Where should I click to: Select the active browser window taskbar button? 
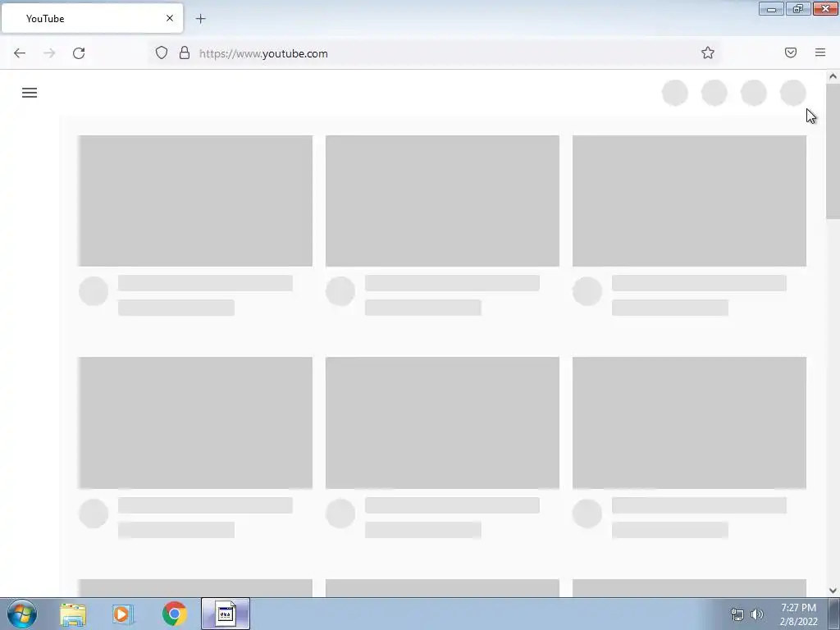tap(226, 614)
